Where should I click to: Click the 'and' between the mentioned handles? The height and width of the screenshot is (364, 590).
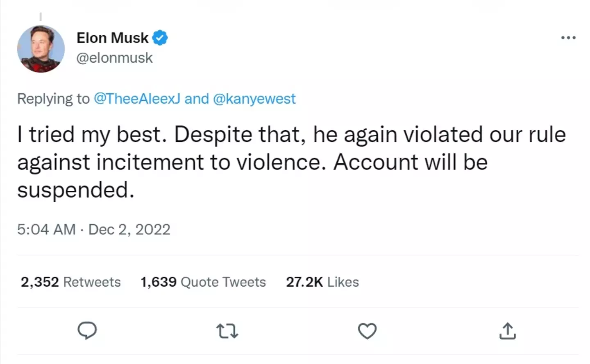(197, 99)
